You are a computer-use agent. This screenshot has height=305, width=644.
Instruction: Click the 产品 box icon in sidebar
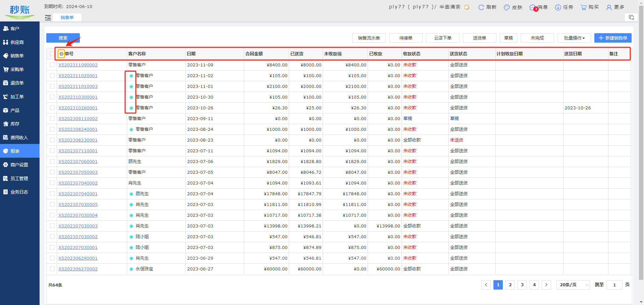(x=6, y=110)
